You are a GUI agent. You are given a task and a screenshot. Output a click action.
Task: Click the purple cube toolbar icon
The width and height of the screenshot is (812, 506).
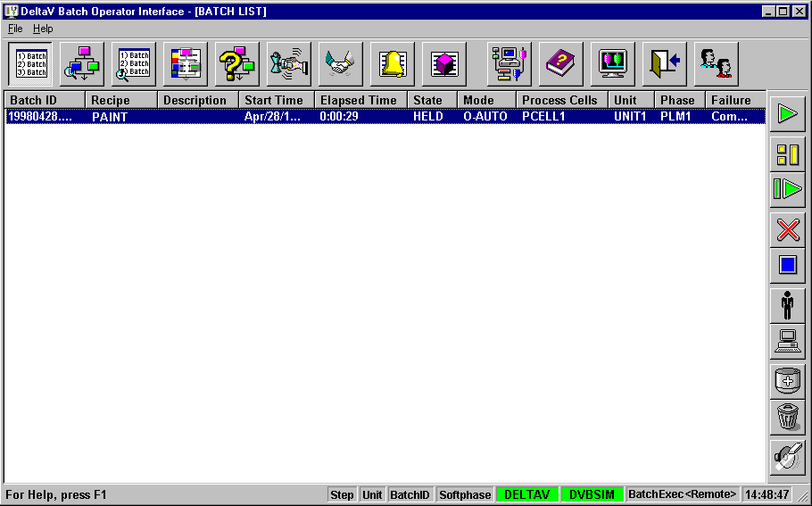coord(445,64)
